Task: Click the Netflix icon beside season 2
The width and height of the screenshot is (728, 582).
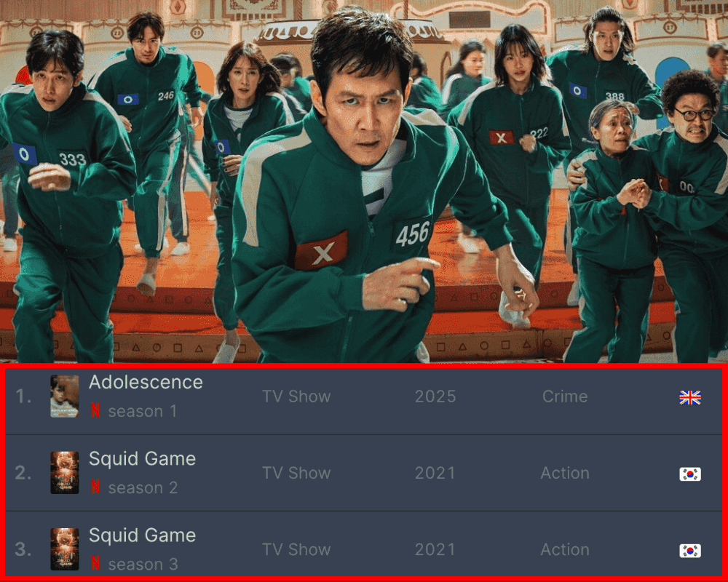Action: pyautogui.click(x=95, y=487)
